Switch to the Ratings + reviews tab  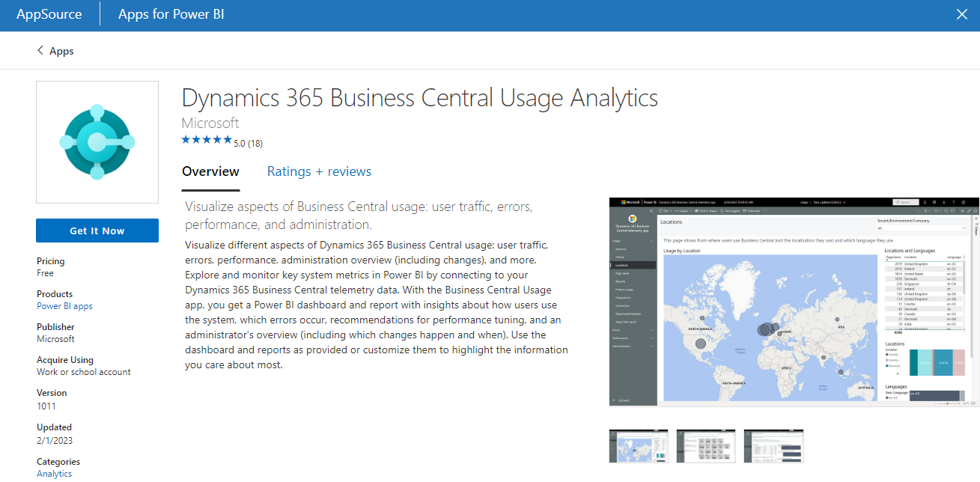tap(319, 171)
